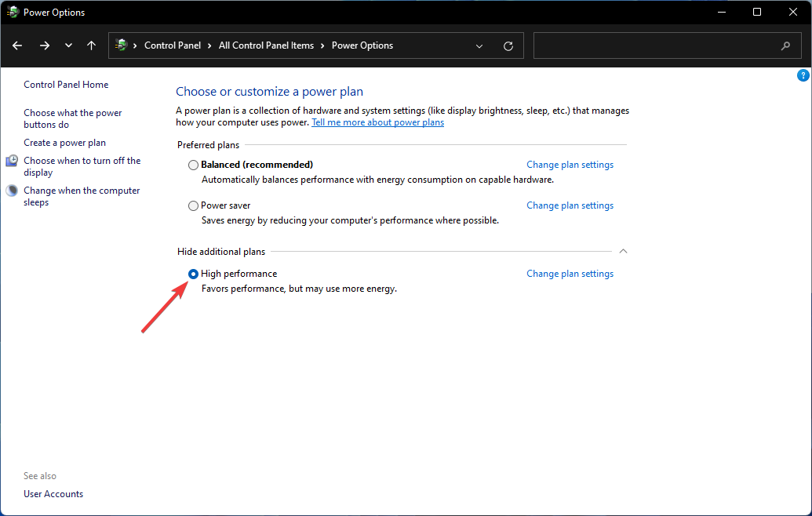Click the up one level arrow

91,45
